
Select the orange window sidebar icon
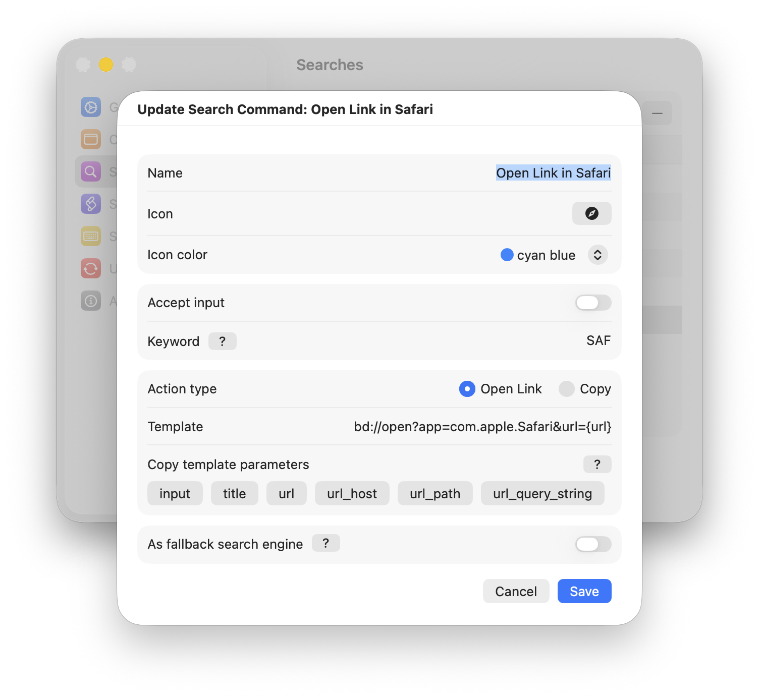(x=91, y=139)
